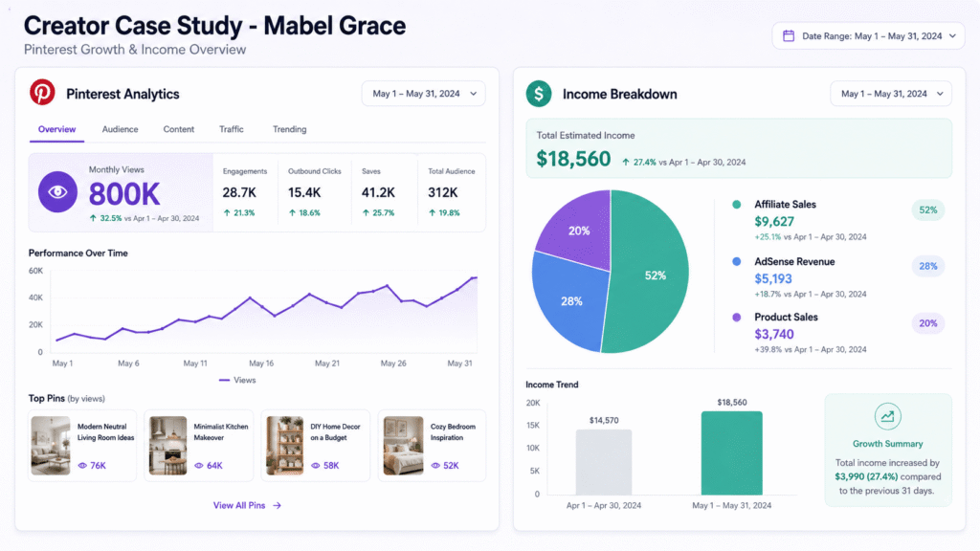
Task: Click the green Affiliate Sales legend dot
Action: 736,205
